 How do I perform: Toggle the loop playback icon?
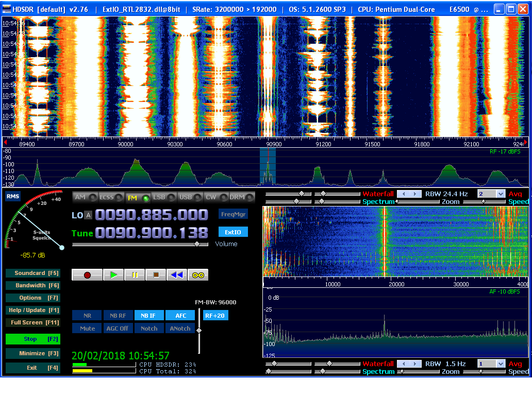click(198, 275)
